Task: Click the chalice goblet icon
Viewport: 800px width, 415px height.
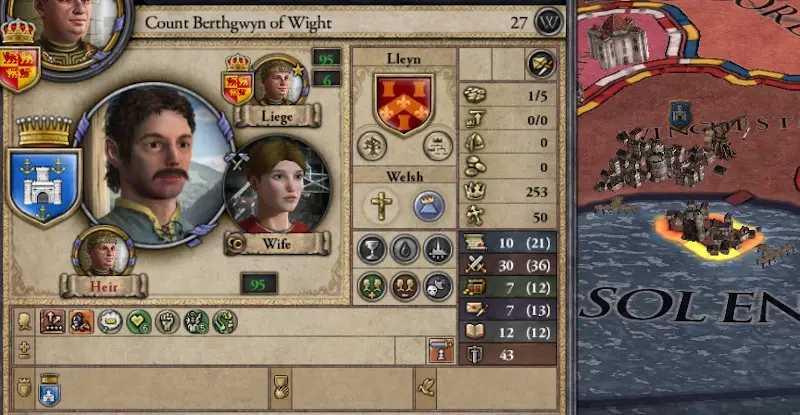Action: (371, 249)
